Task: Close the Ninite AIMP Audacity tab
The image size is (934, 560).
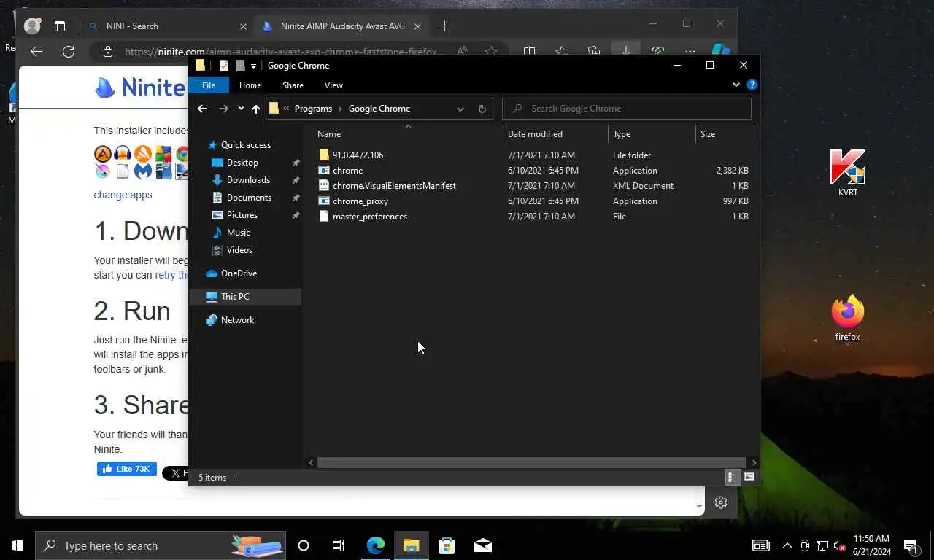Action: tap(418, 26)
